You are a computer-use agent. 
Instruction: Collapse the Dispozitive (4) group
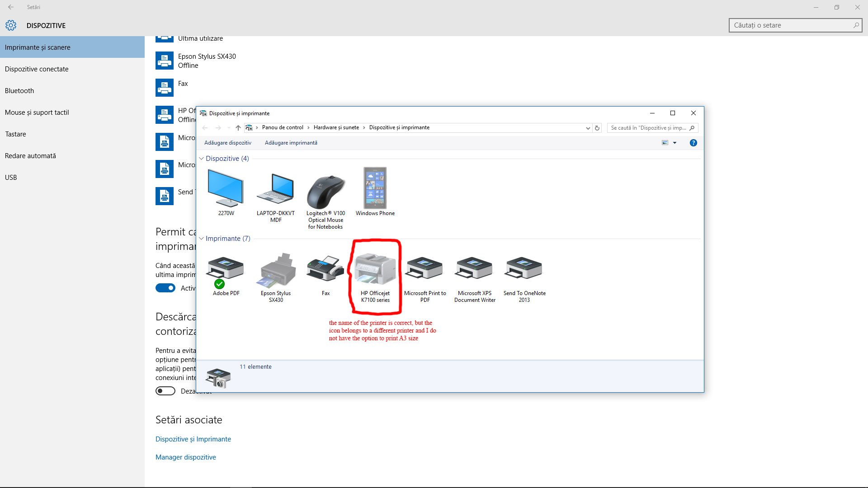(x=201, y=159)
